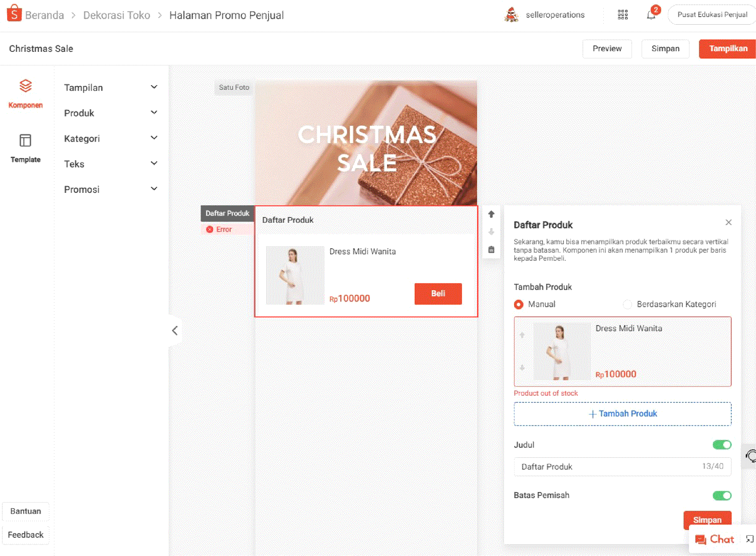Disable the Batas Pemisah toggle
The height and width of the screenshot is (556, 756).
tap(722, 496)
